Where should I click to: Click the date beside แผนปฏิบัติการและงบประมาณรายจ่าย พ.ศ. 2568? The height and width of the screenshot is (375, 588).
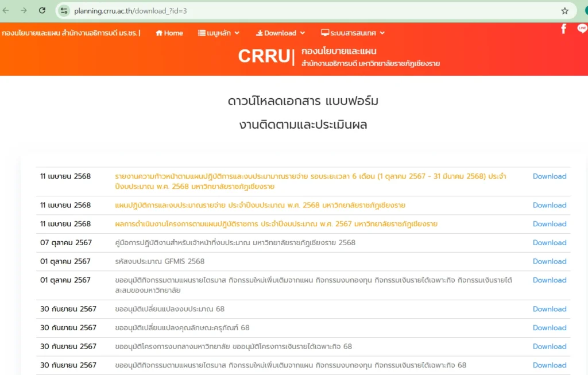click(65, 205)
